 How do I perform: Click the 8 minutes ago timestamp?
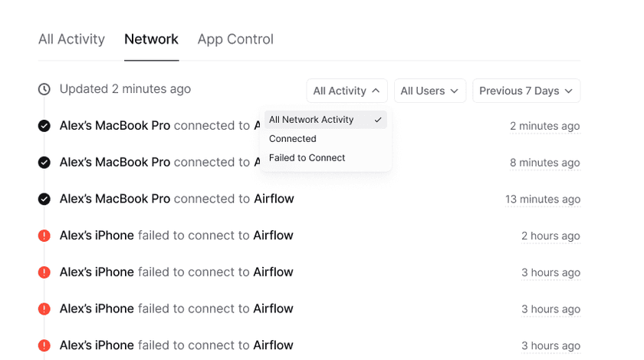(x=544, y=163)
